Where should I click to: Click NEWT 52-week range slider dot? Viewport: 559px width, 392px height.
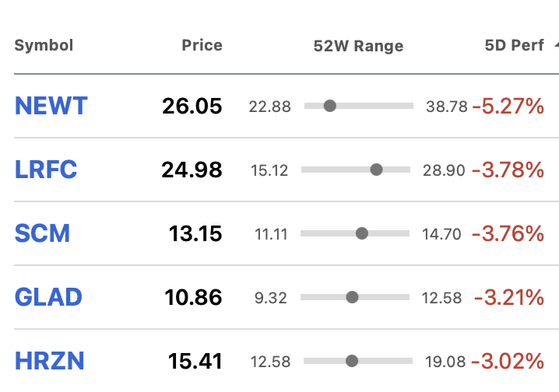(330, 106)
